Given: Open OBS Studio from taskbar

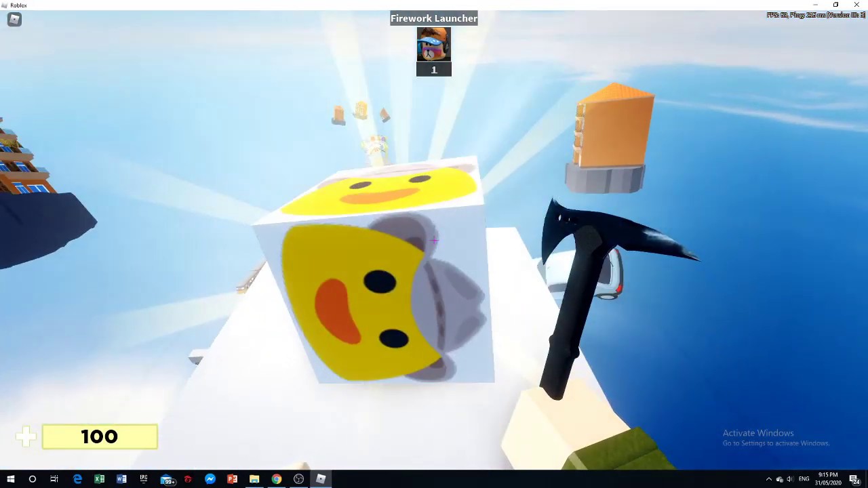Looking at the screenshot, I should pos(298,479).
